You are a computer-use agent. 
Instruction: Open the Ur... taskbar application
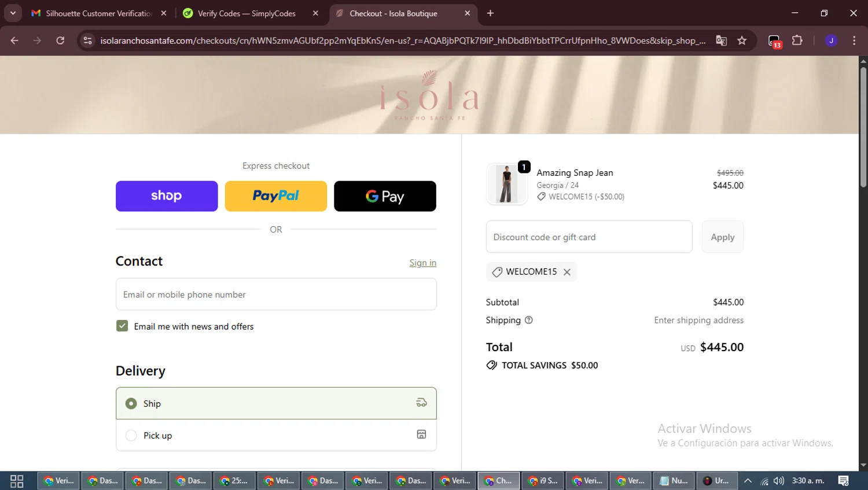tap(717, 481)
